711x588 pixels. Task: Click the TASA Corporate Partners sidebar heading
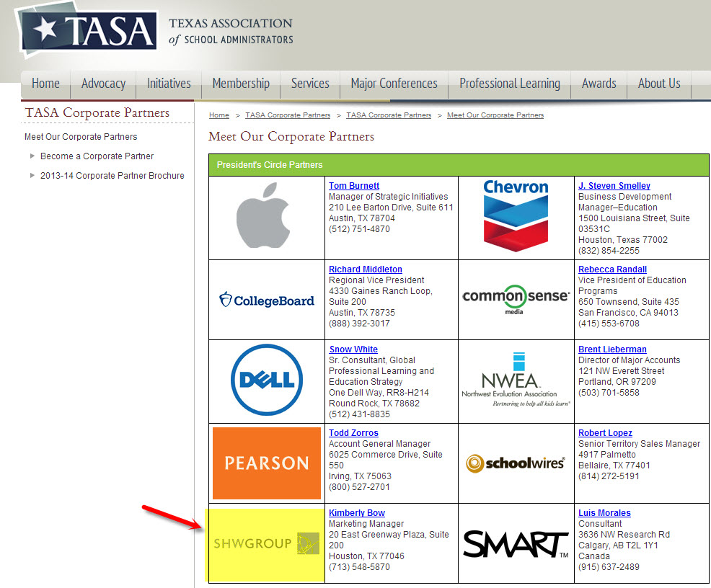coord(97,112)
